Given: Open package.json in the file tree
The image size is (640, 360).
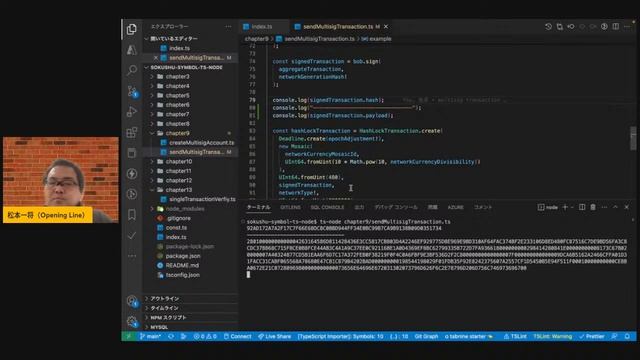Looking at the screenshot, I should tap(183, 256).
